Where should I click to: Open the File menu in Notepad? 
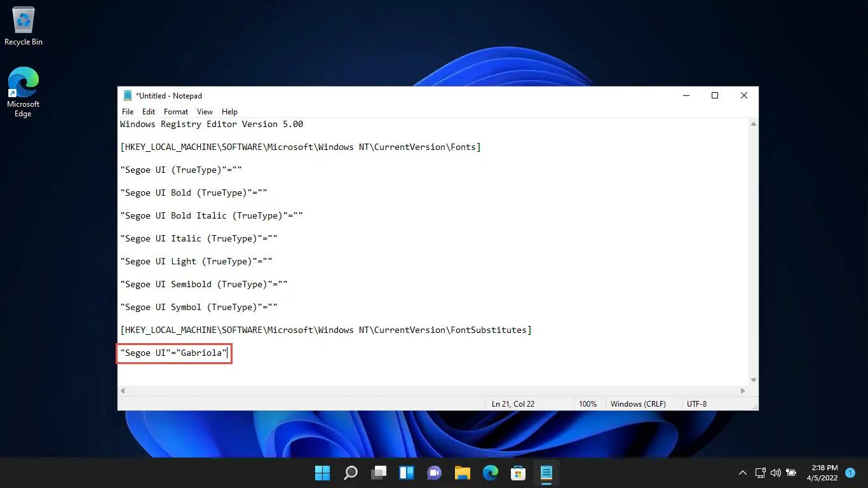[128, 112]
